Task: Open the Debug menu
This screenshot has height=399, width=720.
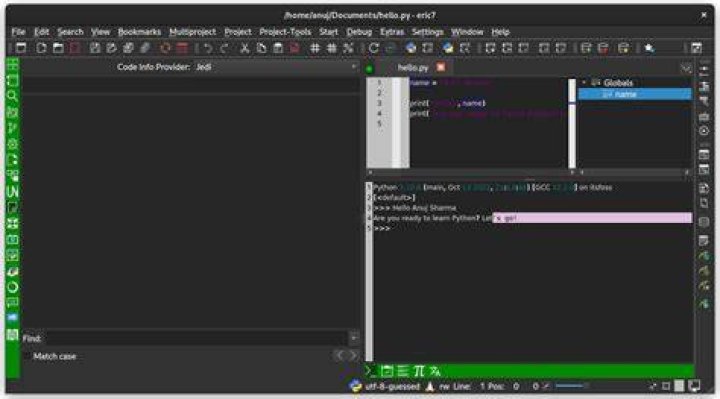Action: coord(359,32)
